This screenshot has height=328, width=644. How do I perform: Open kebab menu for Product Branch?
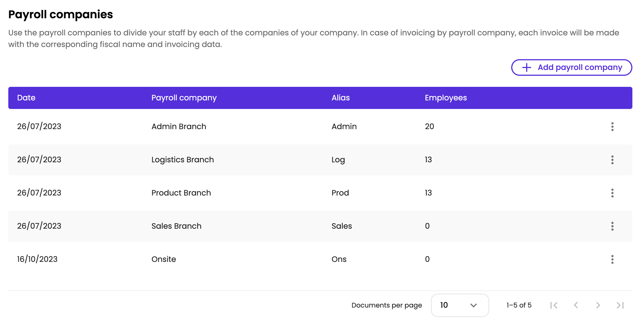(x=612, y=193)
